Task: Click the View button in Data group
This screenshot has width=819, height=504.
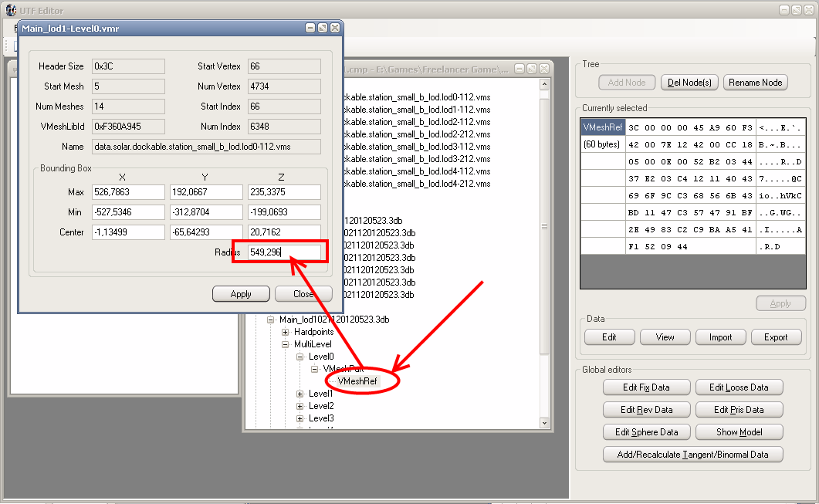Action: pos(665,337)
